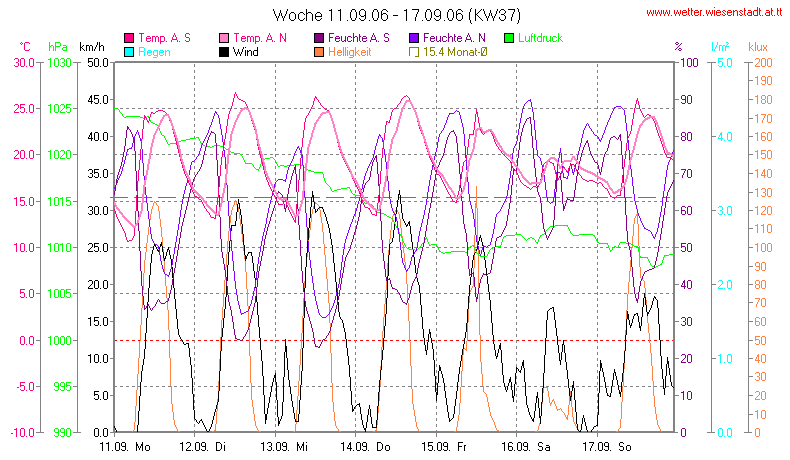Screen dimensions: 790x460
Task: Click the green Luftdruck legend swatch
Action: tap(509, 38)
